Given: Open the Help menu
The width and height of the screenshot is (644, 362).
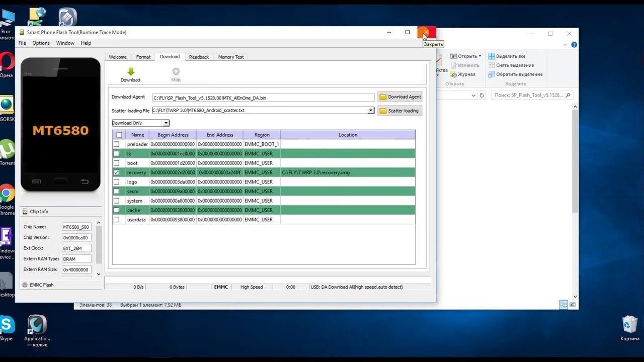Looking at the screenshot, I should (86, 43).
